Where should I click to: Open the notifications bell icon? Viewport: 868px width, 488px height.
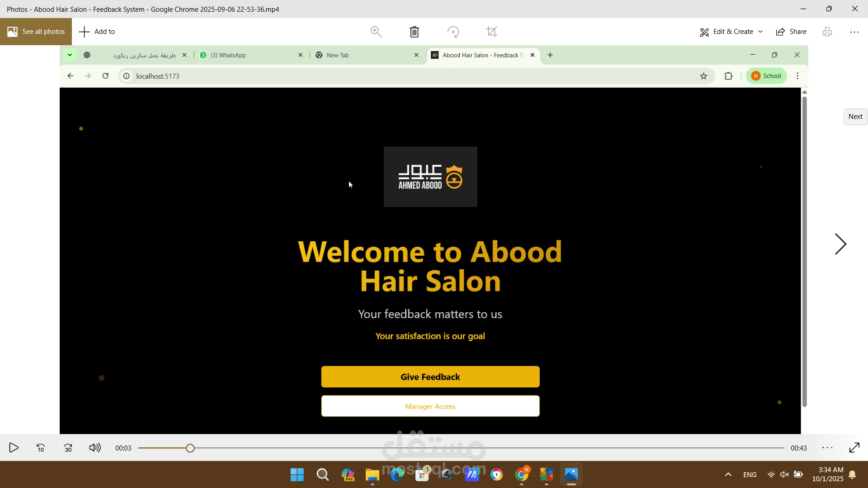point(852,474)
